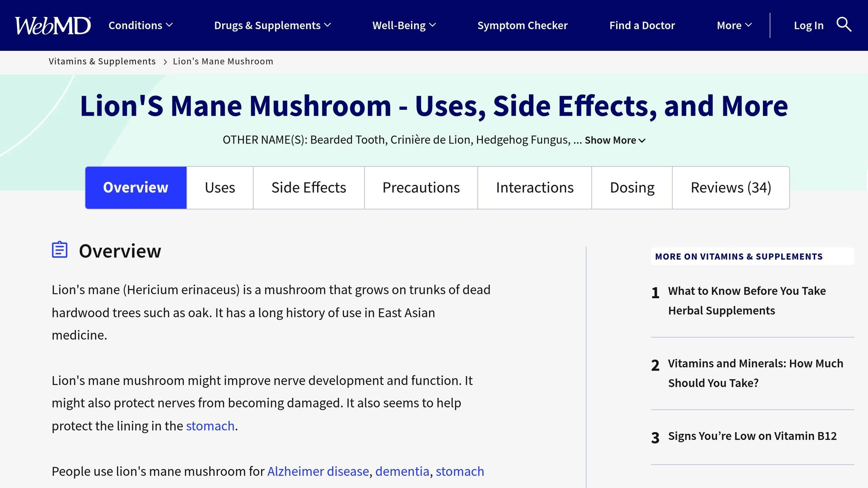The image size is (868, 488).
Task: View the Interactions tab
Action: pos(534,188)
